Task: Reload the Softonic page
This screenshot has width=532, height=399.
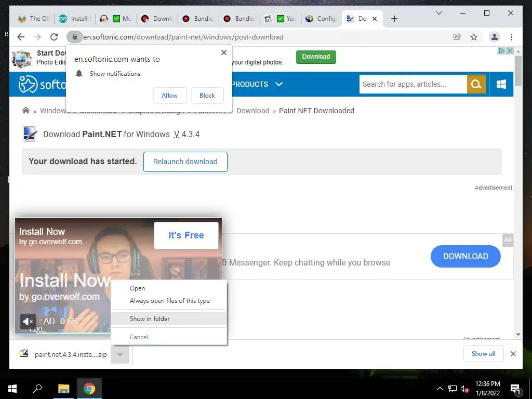Action: 54,37
